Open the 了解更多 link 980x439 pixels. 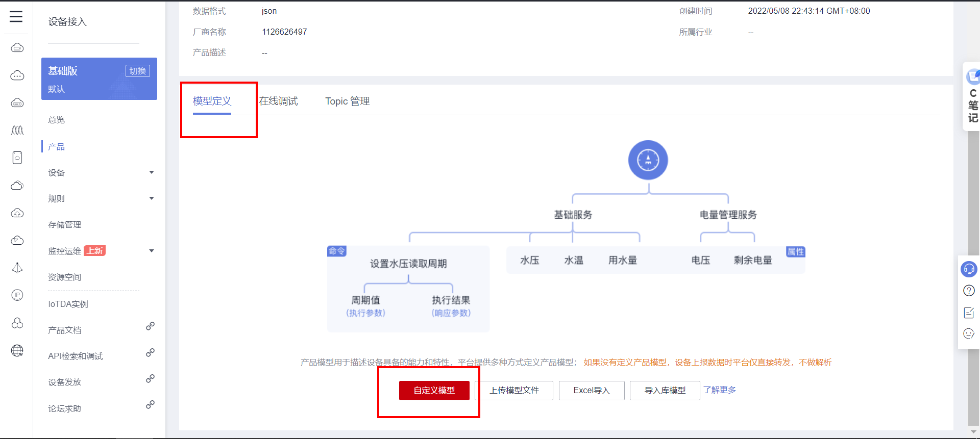click(x=720, y=390)
